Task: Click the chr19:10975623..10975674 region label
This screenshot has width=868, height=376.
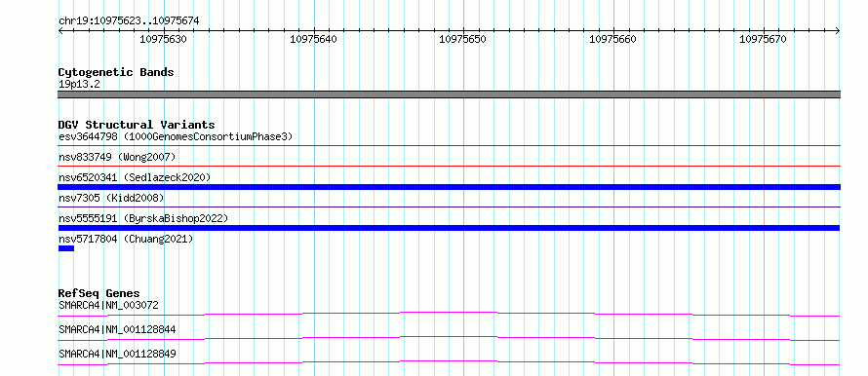Action: click(129, 21)
